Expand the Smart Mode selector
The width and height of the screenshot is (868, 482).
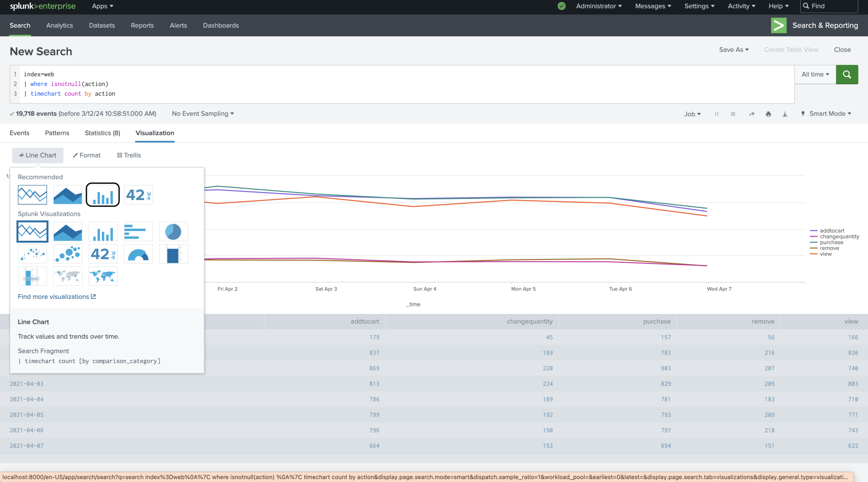(x=825, y=114)
